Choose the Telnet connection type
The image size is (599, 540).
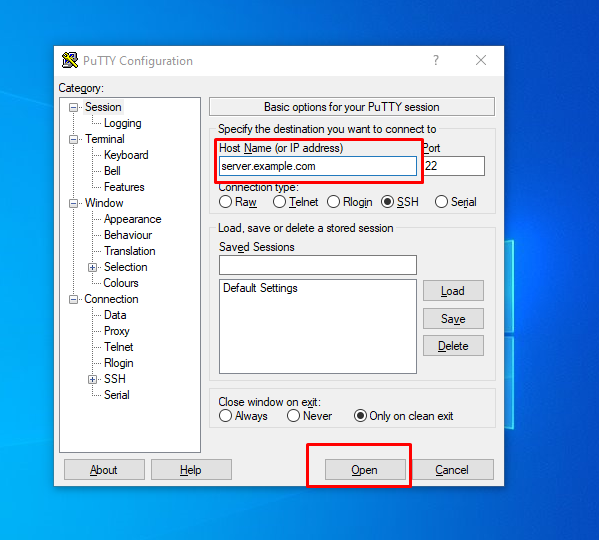click(x=279, y=202)
